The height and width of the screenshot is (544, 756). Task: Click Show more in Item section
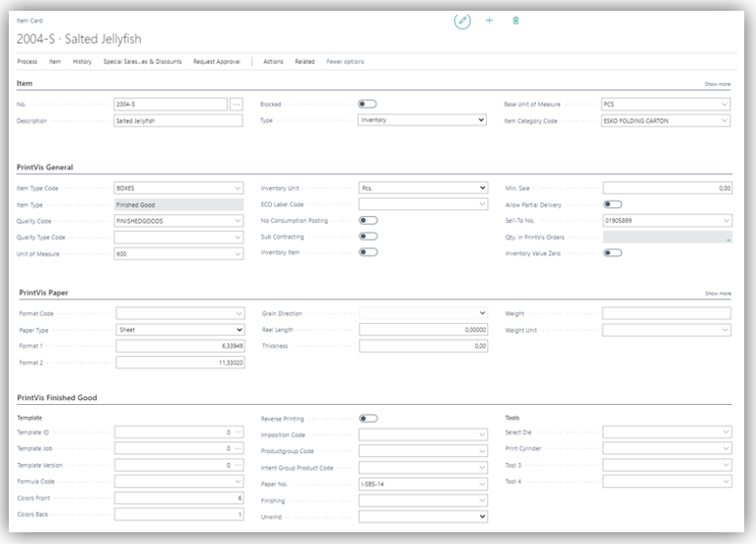(x=717, y=84)
